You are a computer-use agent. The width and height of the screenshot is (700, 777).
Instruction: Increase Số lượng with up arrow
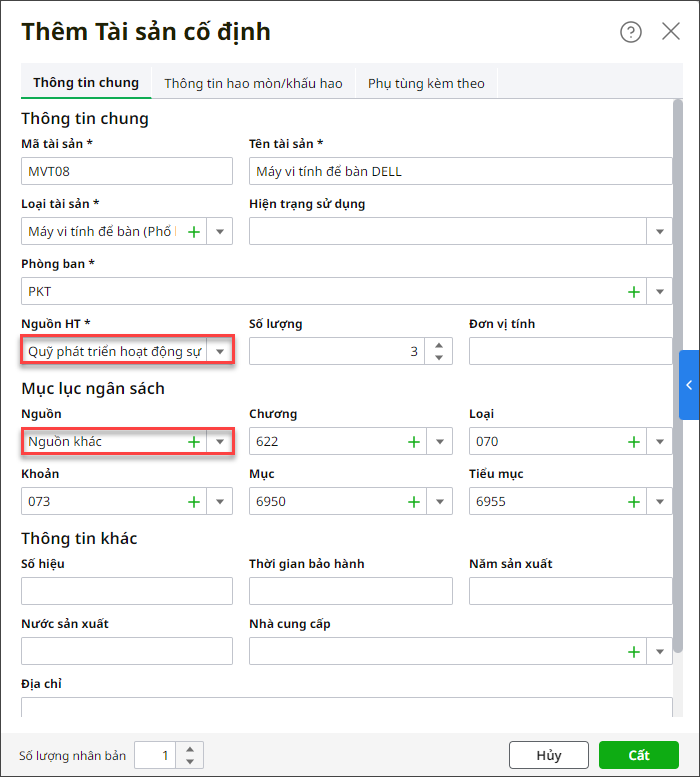tap(440, 345)
